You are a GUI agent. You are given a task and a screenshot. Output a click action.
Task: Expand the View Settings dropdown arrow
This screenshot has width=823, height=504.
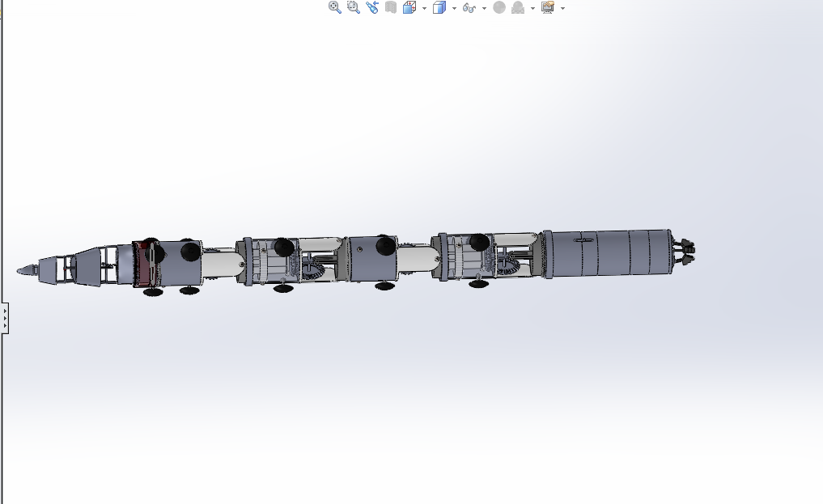562,8
